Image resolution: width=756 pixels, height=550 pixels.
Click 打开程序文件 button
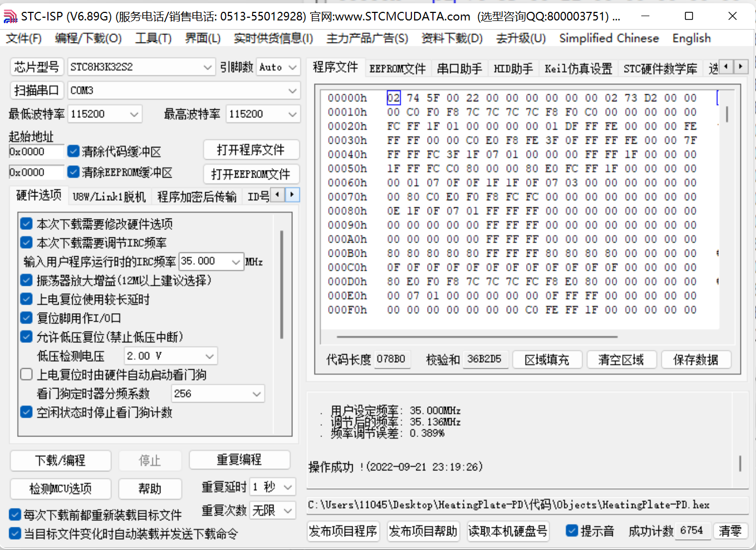pos(250,150)
